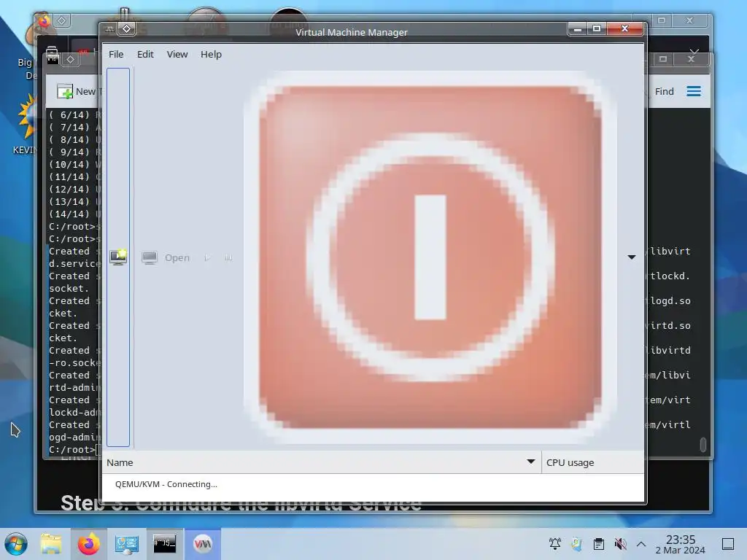Screen dimensions: 747x560
Task: Open the clipboard tray icon
Action: (599, 544)
